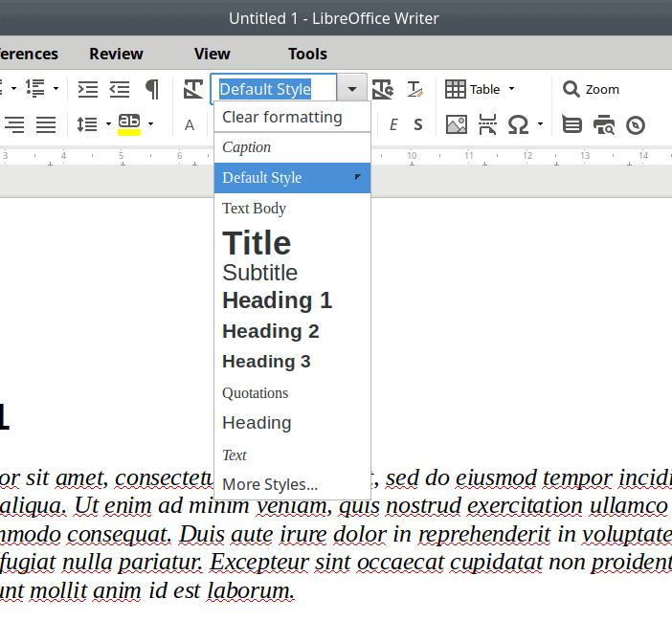Click the Zoom magnifier button
Image resolution: width=672 pixels, height=621 pixels.
pos(591,89)
